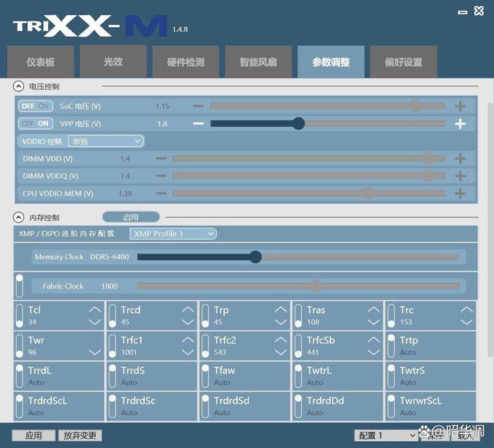
Task: Click the Memory Clock slider handle
Action: click(x=256, y=257)
